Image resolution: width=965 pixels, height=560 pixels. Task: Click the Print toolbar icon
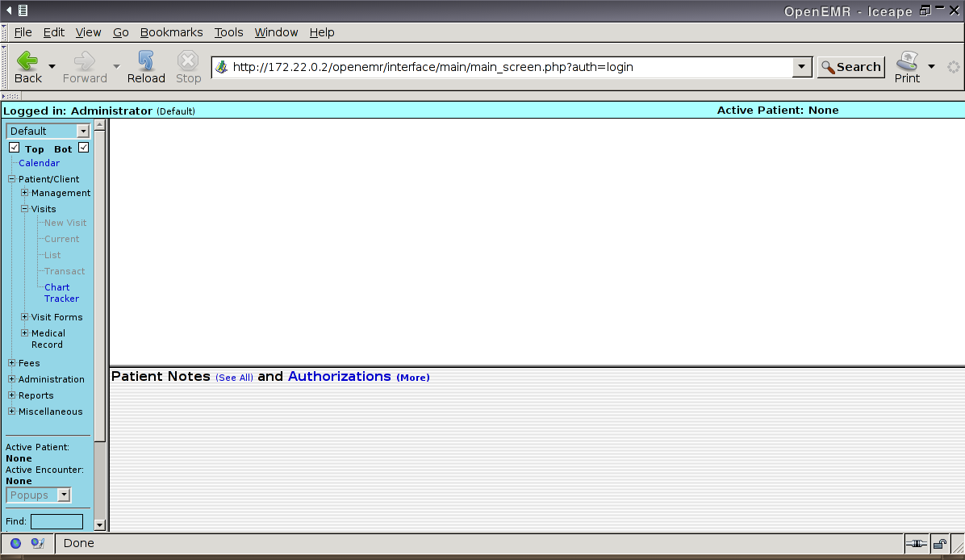pyautogui.click(x=908, y=61)
